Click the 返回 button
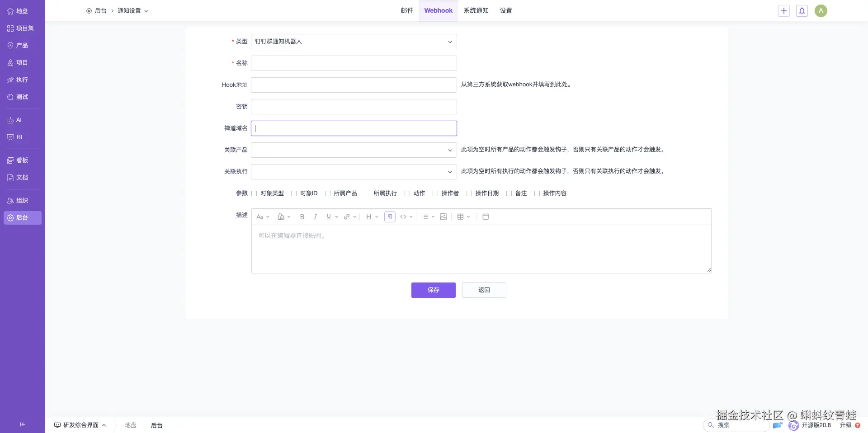Image resolution: width=868 pixels, height=433 pixels. [x=484, y=290]
